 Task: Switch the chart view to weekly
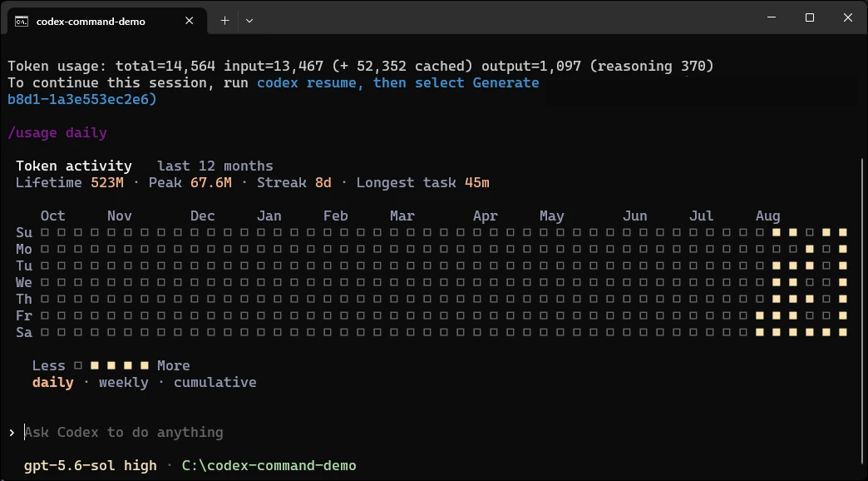click(123, 382)
